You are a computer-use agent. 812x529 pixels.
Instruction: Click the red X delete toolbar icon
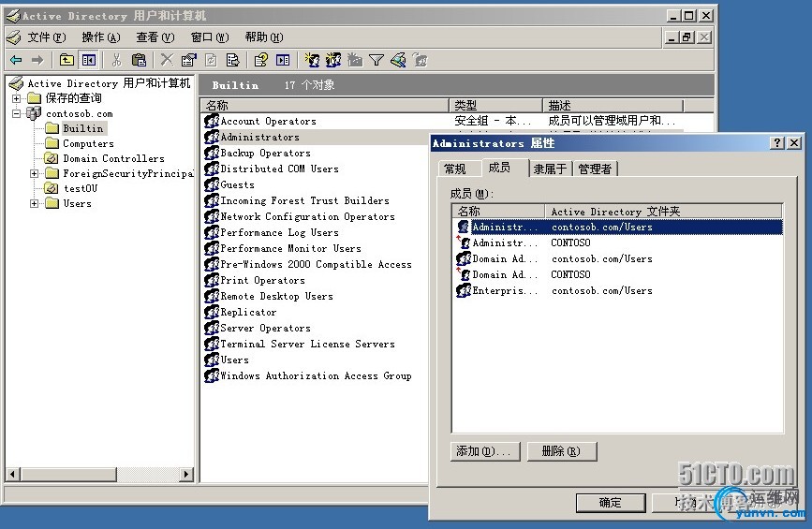click(166, 60)
